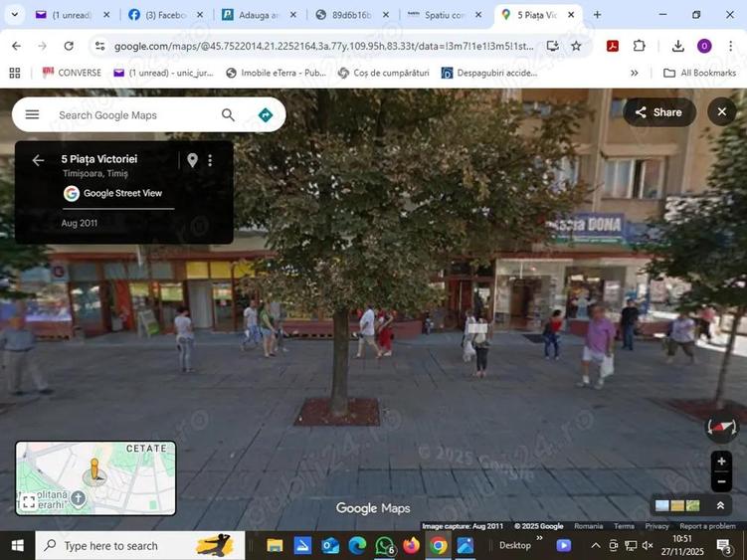Click the Windows taskbar search box
The width and height of the screenshot is (747, 560).
pos(140,546)
